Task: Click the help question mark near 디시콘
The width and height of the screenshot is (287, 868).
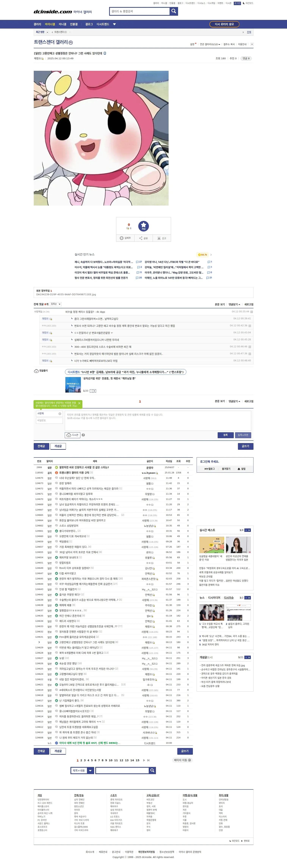Action: click(83, 435)
